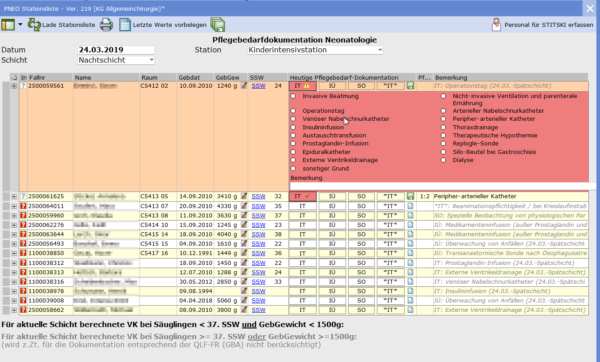Select Invasive Beatmung radio button
The width and height of the screenshot is (600, 362).
pyautogui.click(x=293, y=96)
